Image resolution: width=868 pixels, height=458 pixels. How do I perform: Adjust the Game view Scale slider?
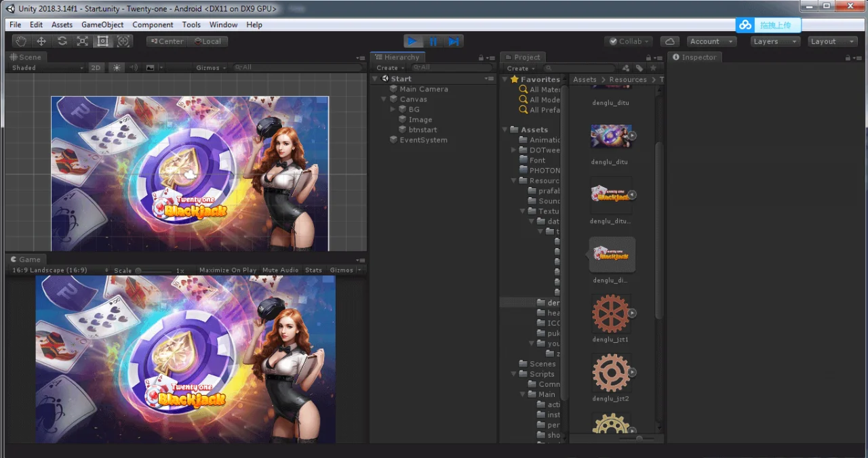pyautogui.click(x=153, y=270)
